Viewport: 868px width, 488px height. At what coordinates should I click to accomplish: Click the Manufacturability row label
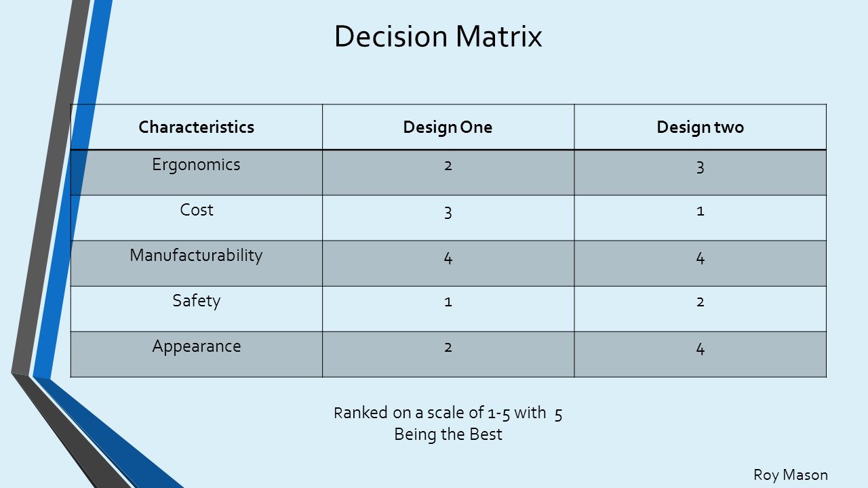pyautogui.click(x=197, y=256)
